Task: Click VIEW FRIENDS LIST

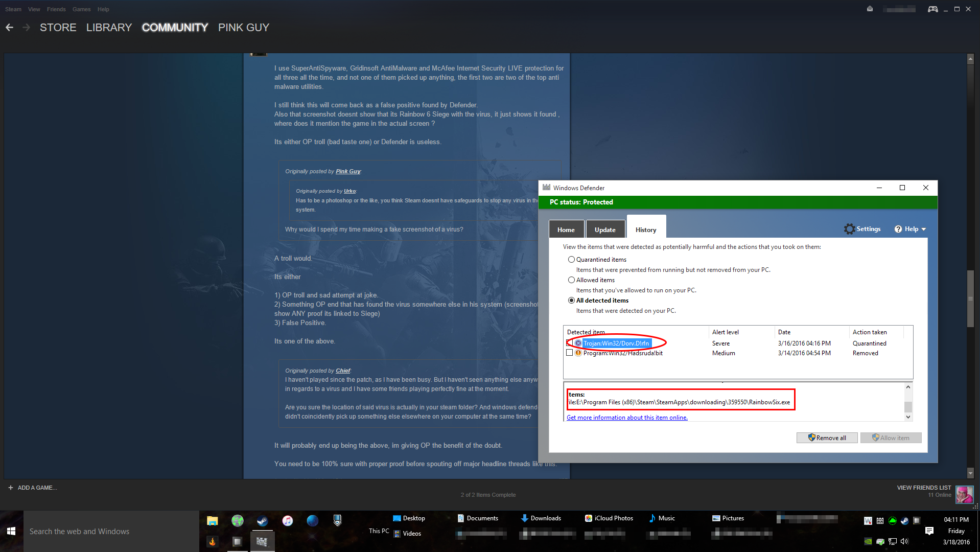Action: tap(924, 488)
